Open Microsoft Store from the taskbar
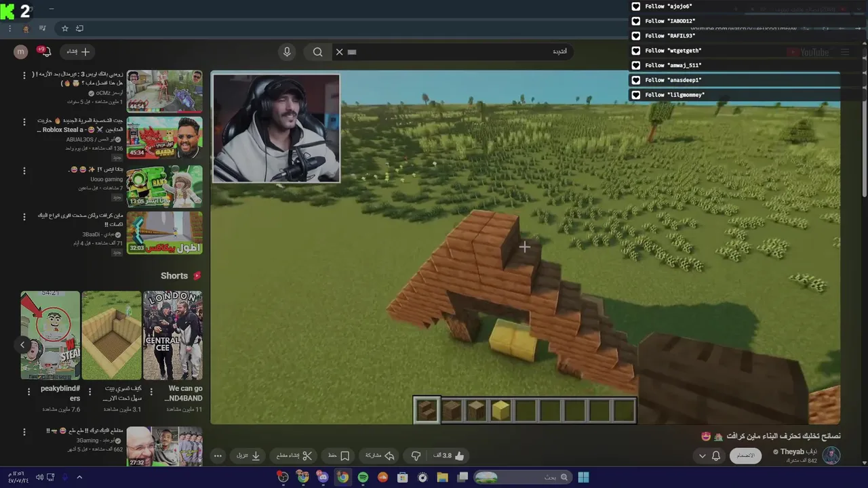The width and height of the screenshot is (868, 488). 402,477
